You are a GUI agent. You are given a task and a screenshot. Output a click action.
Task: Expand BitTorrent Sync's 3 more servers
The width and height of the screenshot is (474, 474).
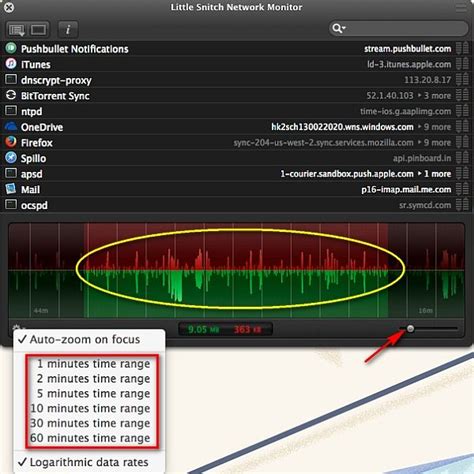coord(434,96)
